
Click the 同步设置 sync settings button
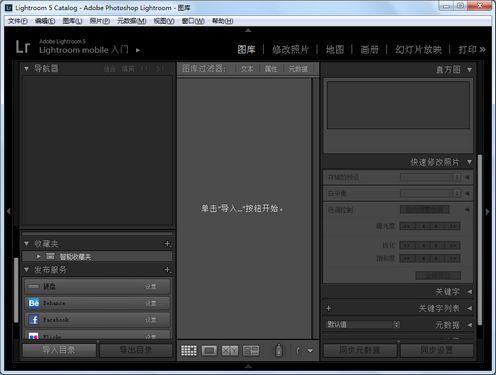pyautogui.click(x=437, y=350)
